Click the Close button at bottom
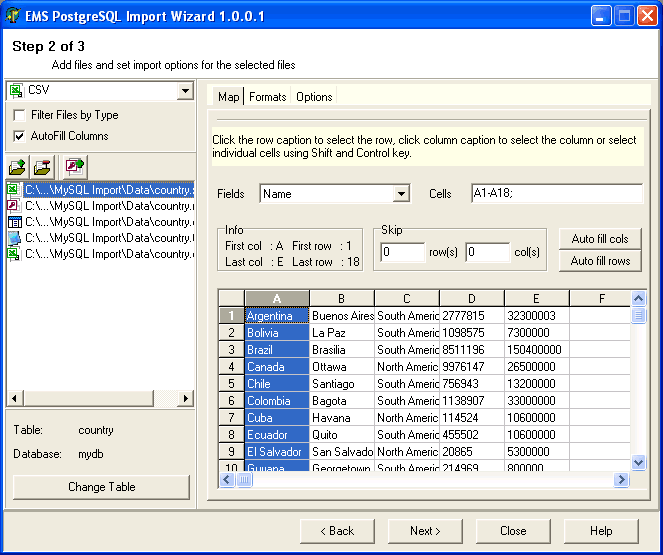The image size is (663, 555). [513, 531]
